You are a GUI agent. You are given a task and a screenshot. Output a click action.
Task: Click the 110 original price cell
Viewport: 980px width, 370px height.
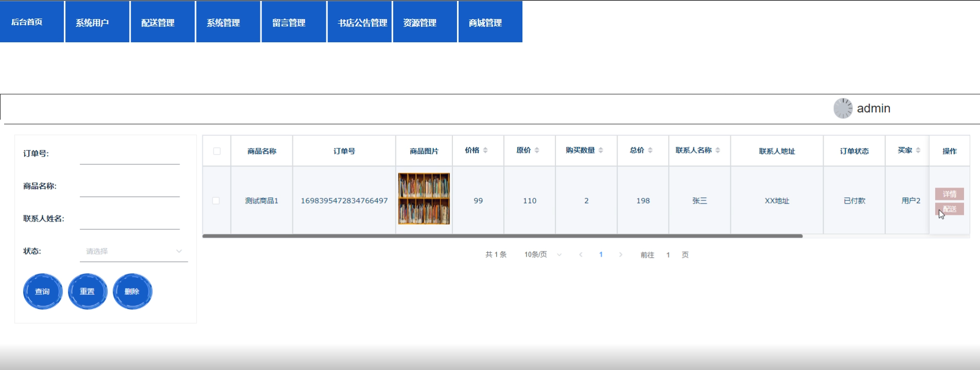pos(530,200)
